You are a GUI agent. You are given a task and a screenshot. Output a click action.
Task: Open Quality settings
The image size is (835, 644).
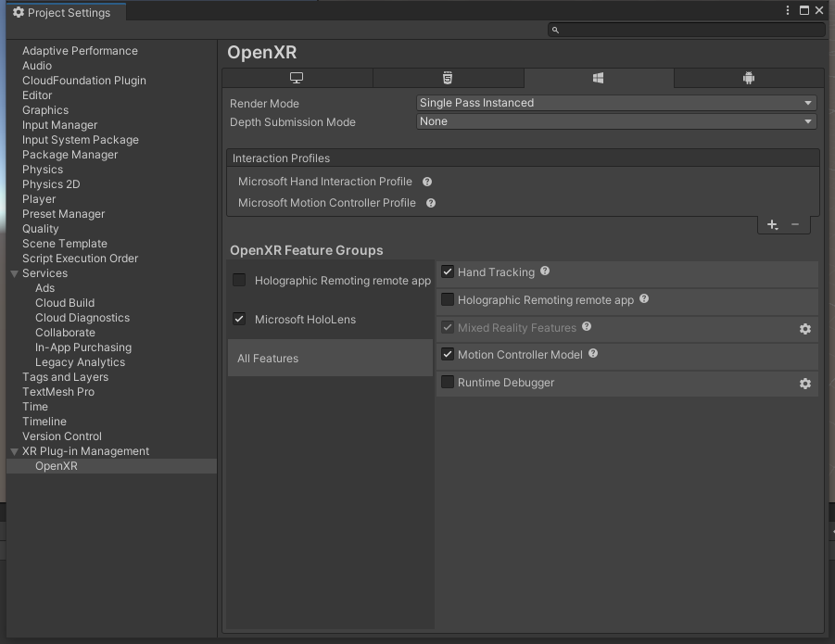(41, 229)
